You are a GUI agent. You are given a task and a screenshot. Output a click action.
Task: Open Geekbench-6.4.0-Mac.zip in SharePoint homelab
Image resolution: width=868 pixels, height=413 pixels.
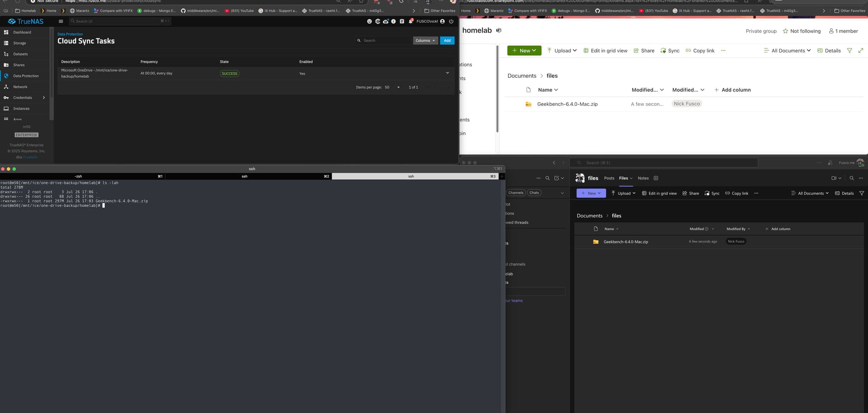pyautogui.click(x=567, y=104)
